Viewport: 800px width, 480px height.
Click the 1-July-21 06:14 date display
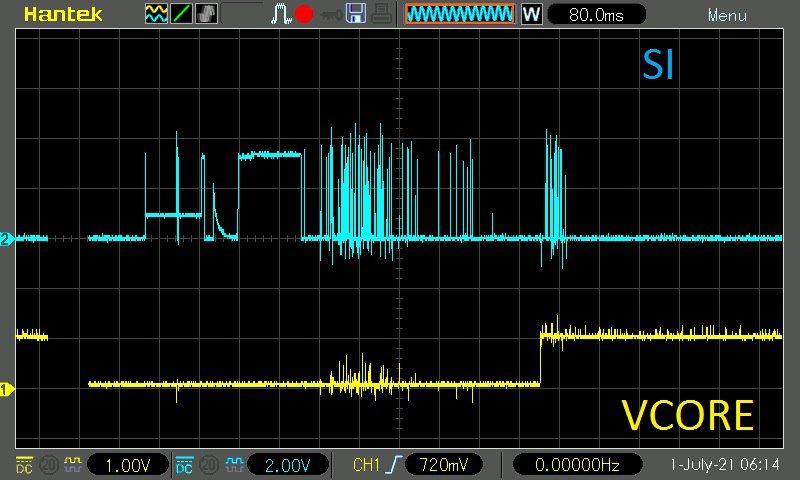point(724,465)
